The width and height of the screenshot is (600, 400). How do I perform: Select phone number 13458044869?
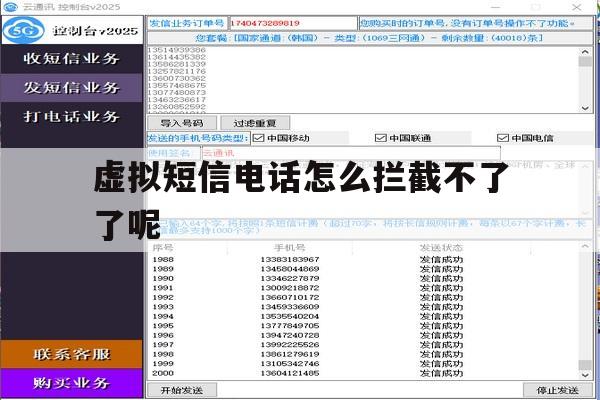click(290, 269)
